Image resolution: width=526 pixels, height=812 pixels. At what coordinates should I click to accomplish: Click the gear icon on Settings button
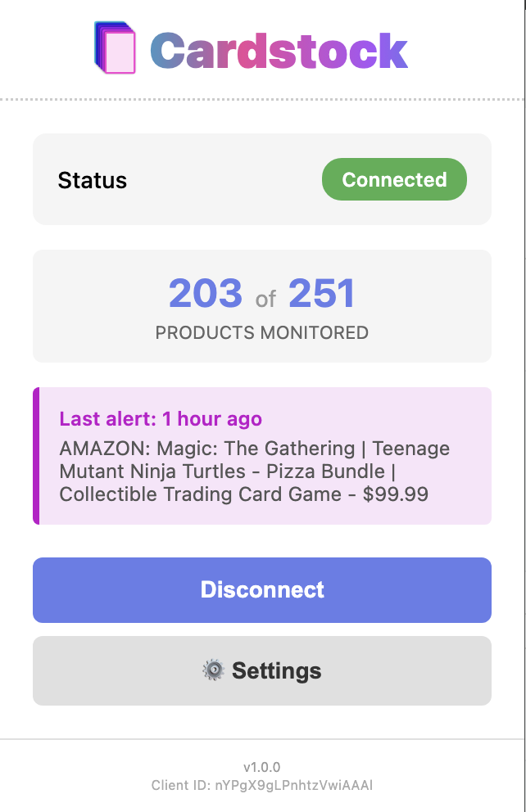[213, 670]
